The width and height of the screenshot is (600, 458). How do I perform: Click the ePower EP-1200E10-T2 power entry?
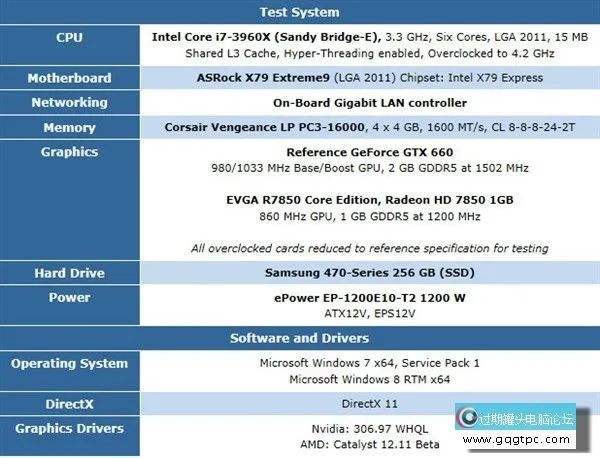(x=369, y=297)
